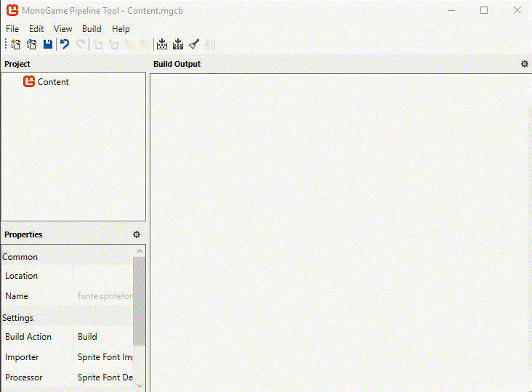Click the toolbar drag handle grip
This screenshot has width=532, height=392.
[x=5, y=44]
